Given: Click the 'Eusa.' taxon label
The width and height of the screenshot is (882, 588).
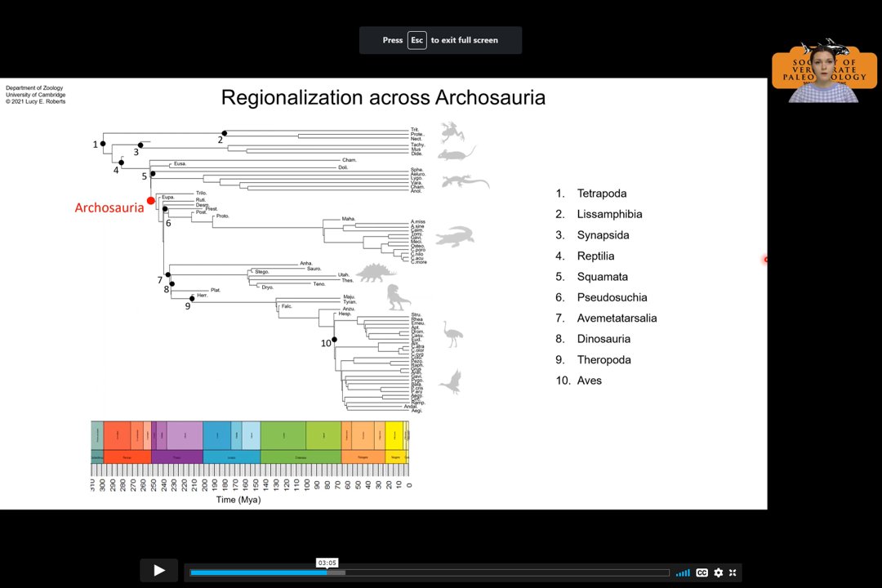Looking at the screenshot, I should [180, 163].
